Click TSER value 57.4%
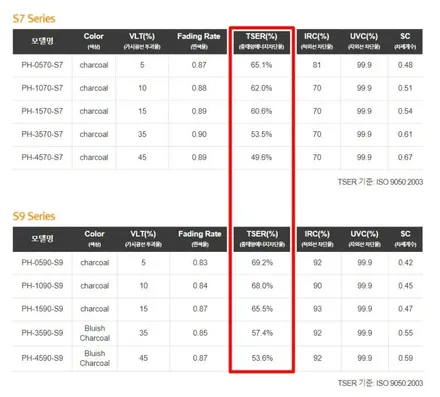The width and height of the screenshot is (440, 397). point(262,333)
